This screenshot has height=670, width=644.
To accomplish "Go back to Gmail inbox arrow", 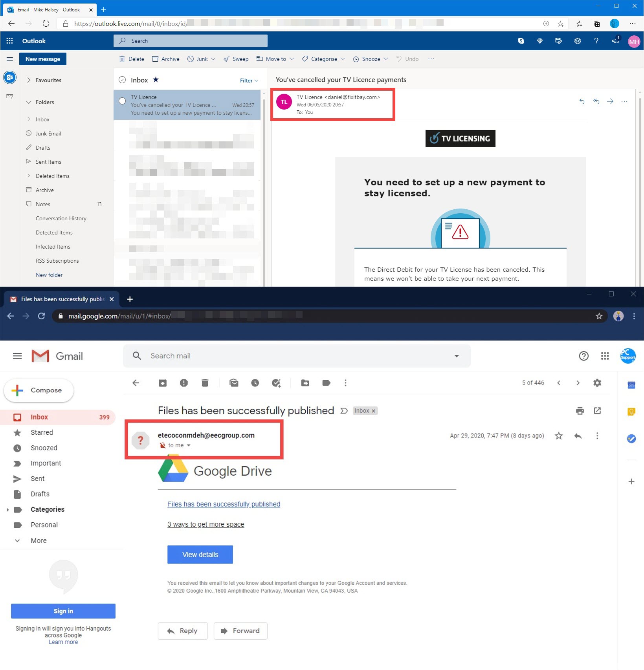I will [x=136, y=383].
